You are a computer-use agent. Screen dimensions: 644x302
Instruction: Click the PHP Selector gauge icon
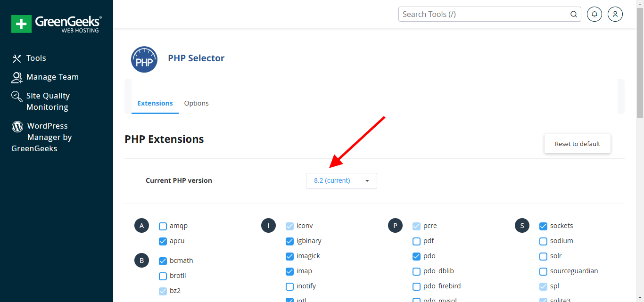(144, 59)
